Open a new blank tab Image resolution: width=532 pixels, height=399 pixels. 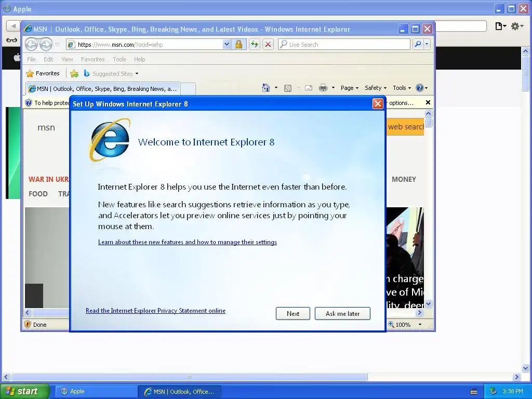tap(188, 89)
